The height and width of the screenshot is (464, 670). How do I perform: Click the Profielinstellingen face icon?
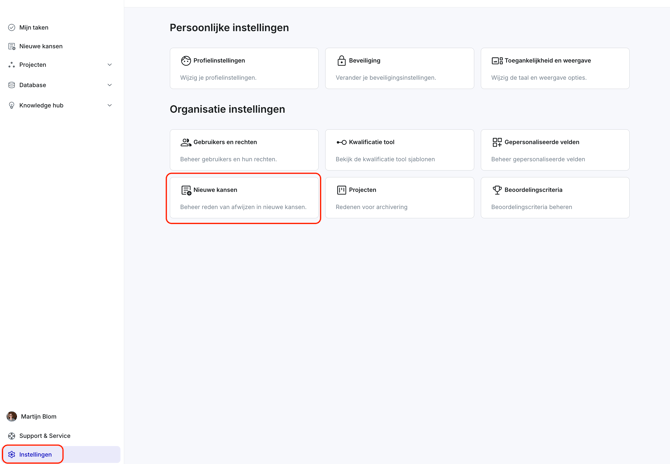coord(185,61)
